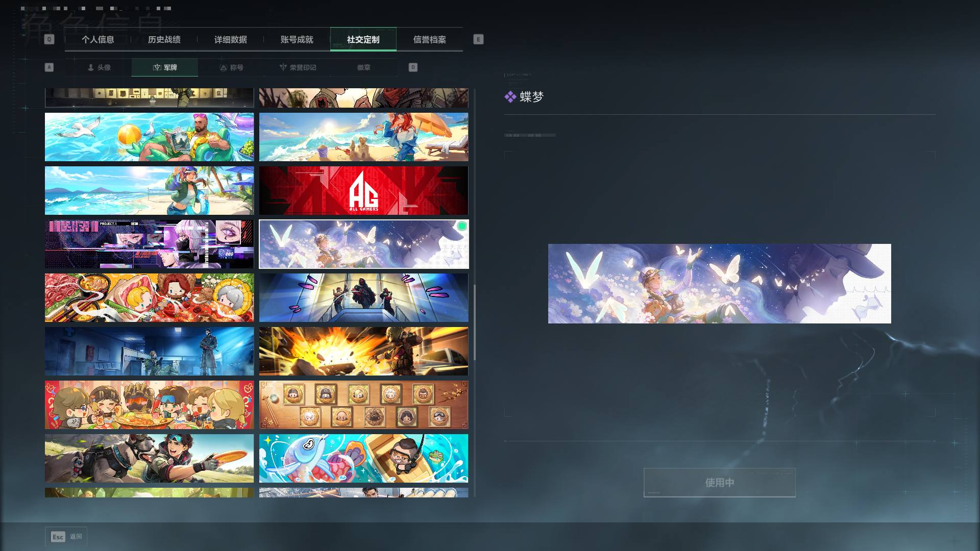Select the escalator soldiers blue banner
Viewport: 980px width, 551px height.
(x=363, y=298)
